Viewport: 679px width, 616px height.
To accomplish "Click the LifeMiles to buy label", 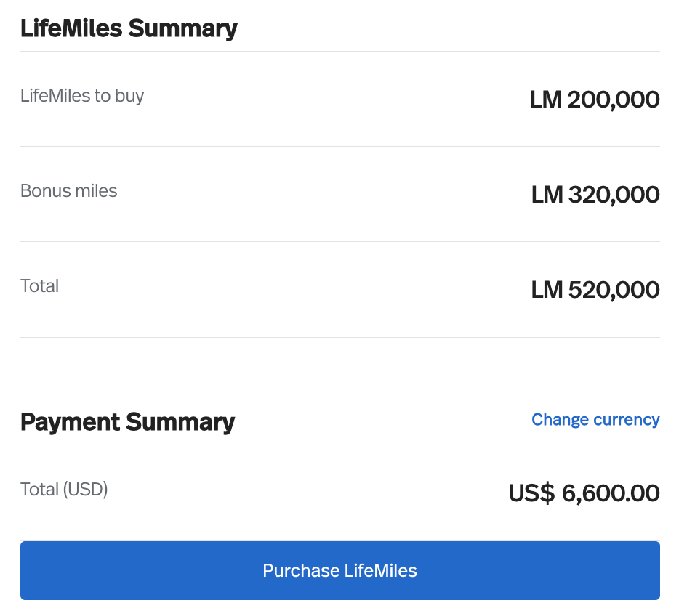I will [82, 95].
